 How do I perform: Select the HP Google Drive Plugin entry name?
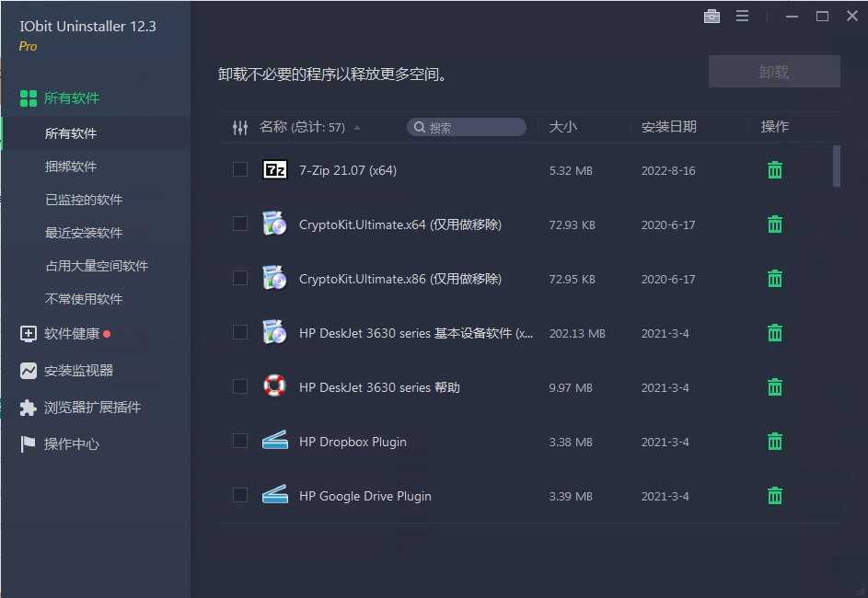point(365,496)
